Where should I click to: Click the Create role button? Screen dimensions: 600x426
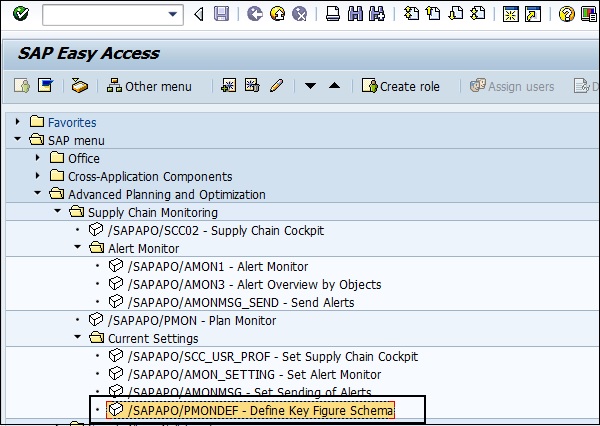coord(401,86)
